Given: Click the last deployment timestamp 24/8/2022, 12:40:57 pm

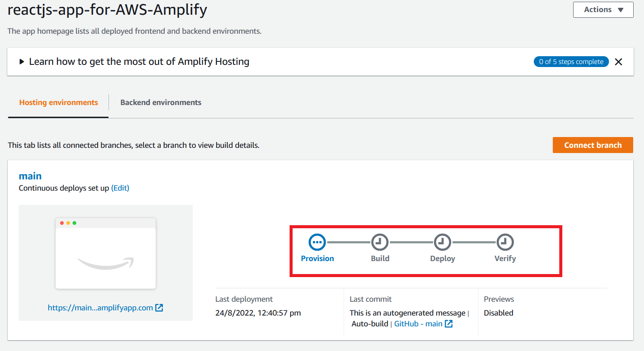Looking at the screenshot, I should 258,313.
